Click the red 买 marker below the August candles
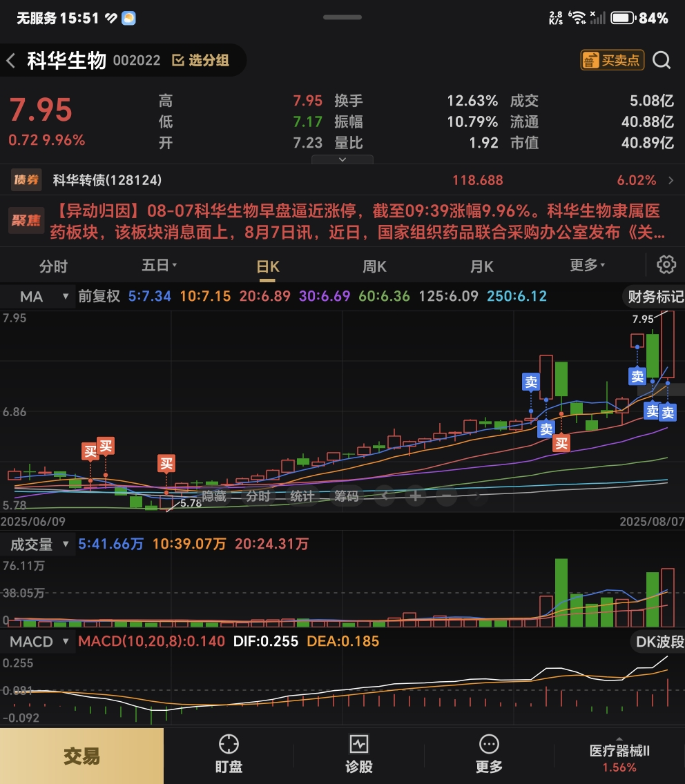This screenshot has height=784, width=685. 561,443
